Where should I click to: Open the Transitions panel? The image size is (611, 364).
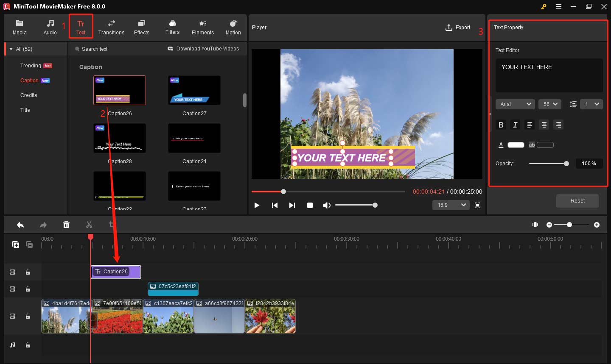(x=111, y=27)
